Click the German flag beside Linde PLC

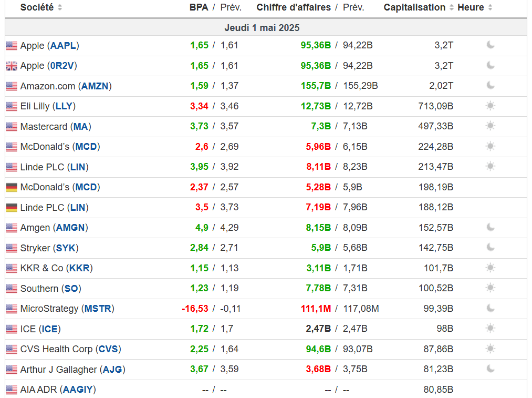click(12, 208)
